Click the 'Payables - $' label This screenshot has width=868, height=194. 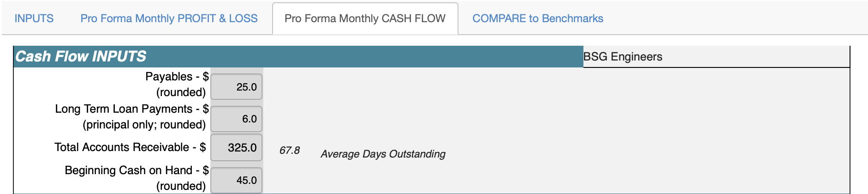(x=177, y=76)
